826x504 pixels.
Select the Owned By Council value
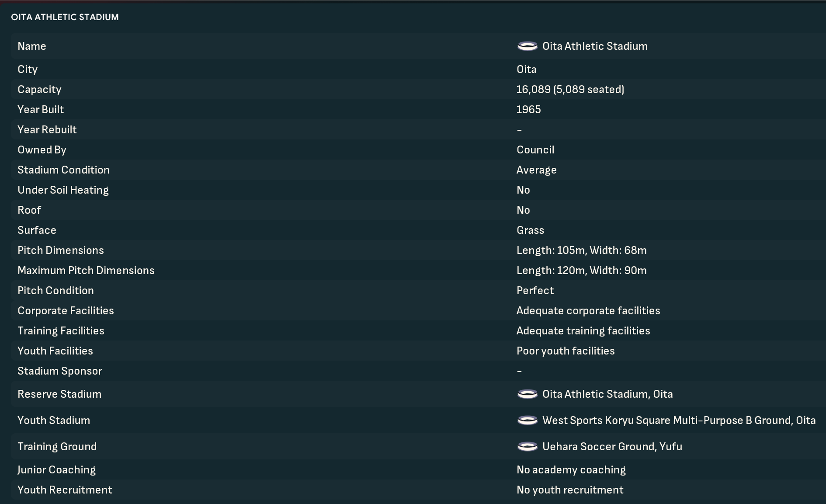click(x=535, y=149)
